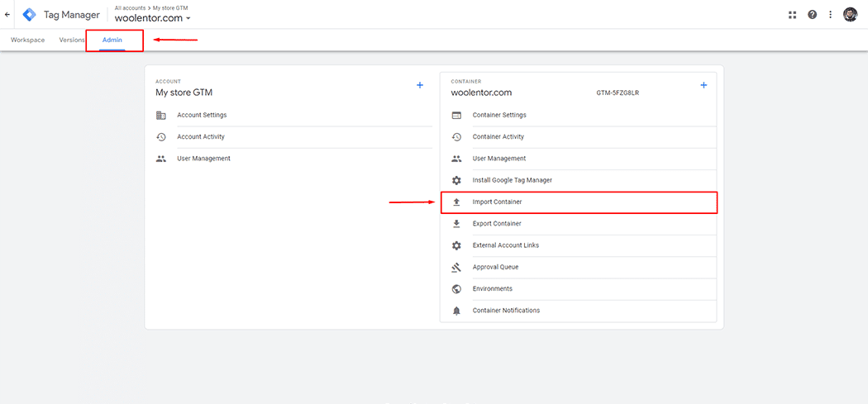Viewport: 868px width, 404px height.
Task: Click the user profile avatar
Action: pyautogui.click(x=850, y=14)
